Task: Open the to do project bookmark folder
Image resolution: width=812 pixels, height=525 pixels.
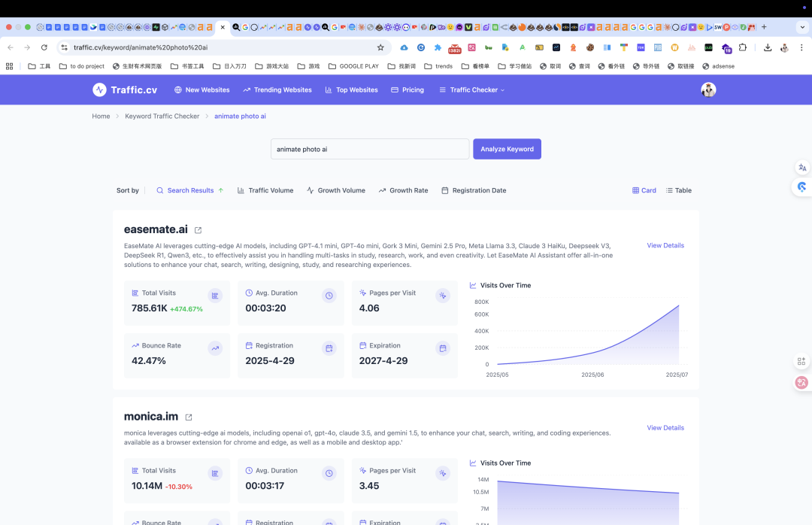Action: [x=82, y=66]
